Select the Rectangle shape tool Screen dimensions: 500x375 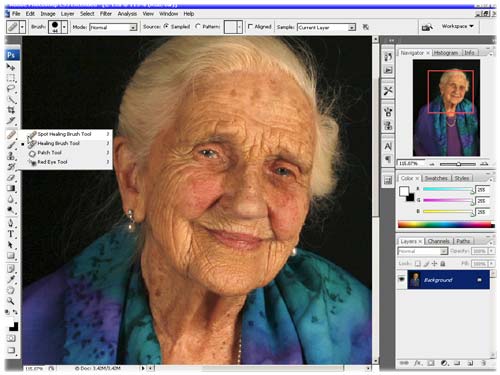point(11,256)
